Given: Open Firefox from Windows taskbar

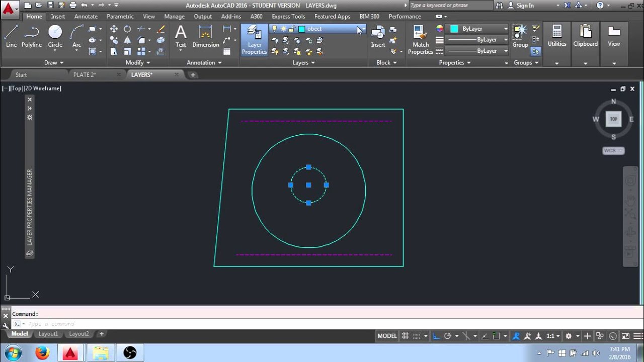Looking at the screenshot, I should tap(42, 353).
